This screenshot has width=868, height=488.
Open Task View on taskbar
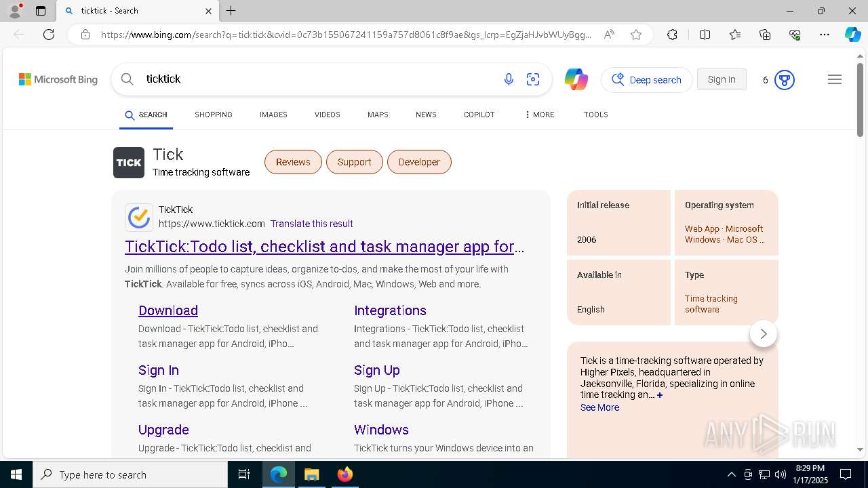244,474
